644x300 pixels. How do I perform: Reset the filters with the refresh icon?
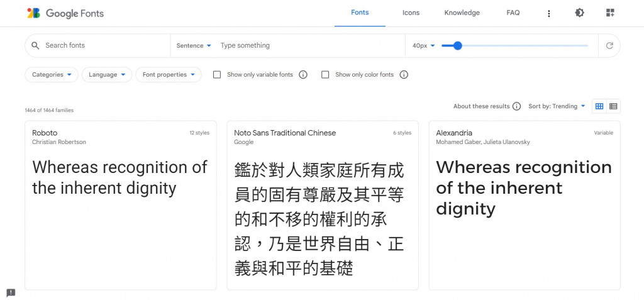[x=609, y=46]
